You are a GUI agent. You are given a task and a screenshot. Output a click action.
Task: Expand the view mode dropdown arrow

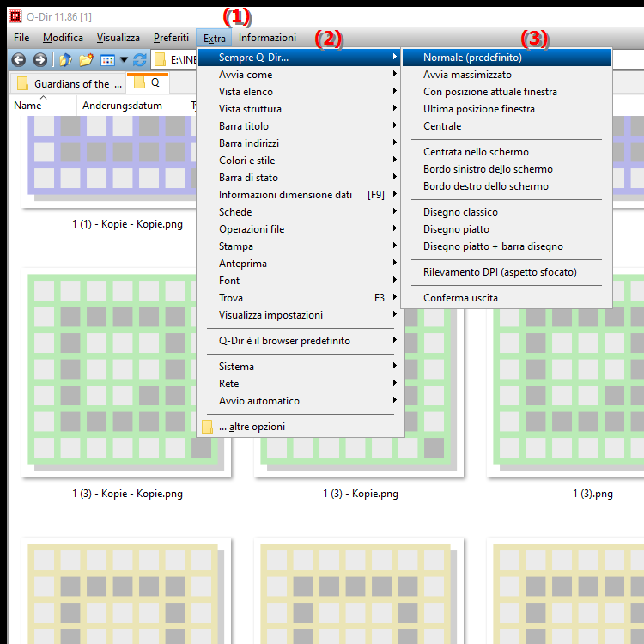[124, 60]
